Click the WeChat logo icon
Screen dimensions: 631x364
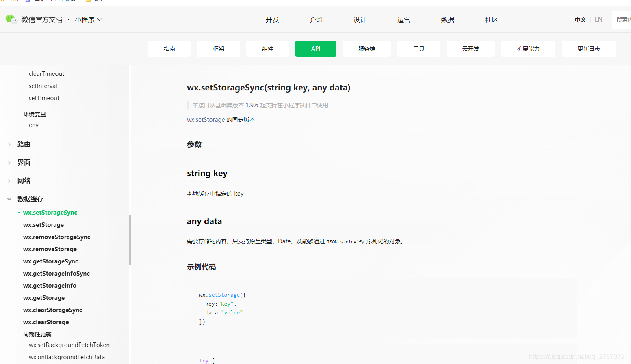(11, 19)
